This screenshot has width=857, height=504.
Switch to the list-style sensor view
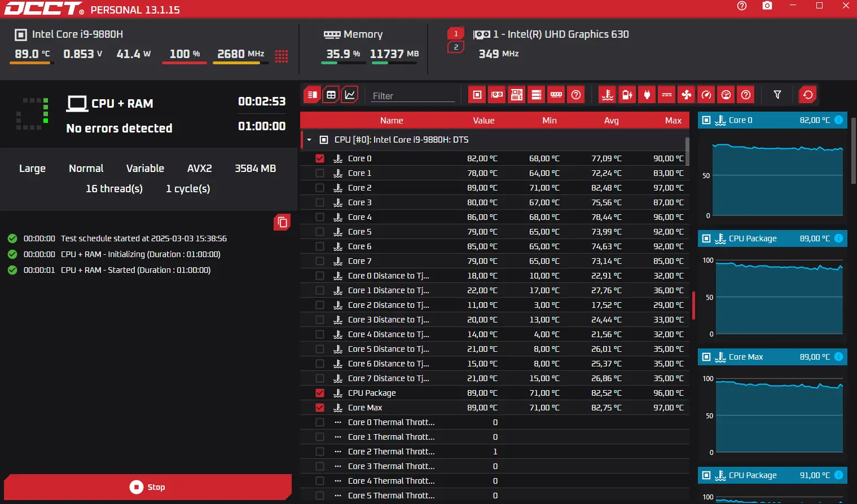point(312,95)
